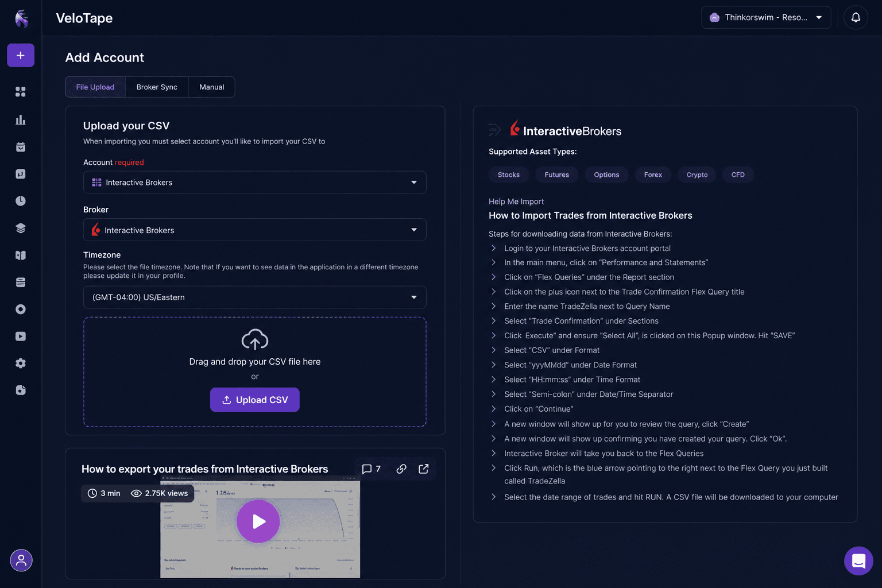882x588 pixels.
Task: Open the video comments icon showing 7
Action: point(371,469)
